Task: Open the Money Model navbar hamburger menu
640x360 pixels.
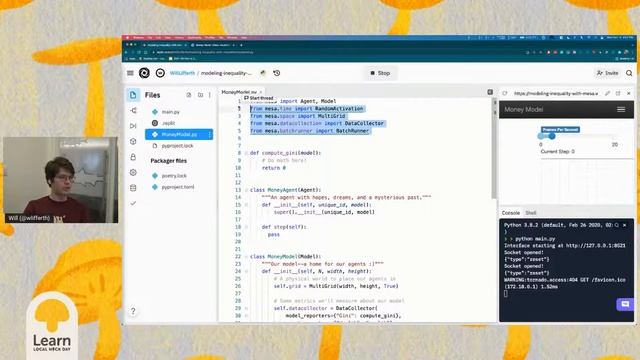Action: click(x=621, y=109)
